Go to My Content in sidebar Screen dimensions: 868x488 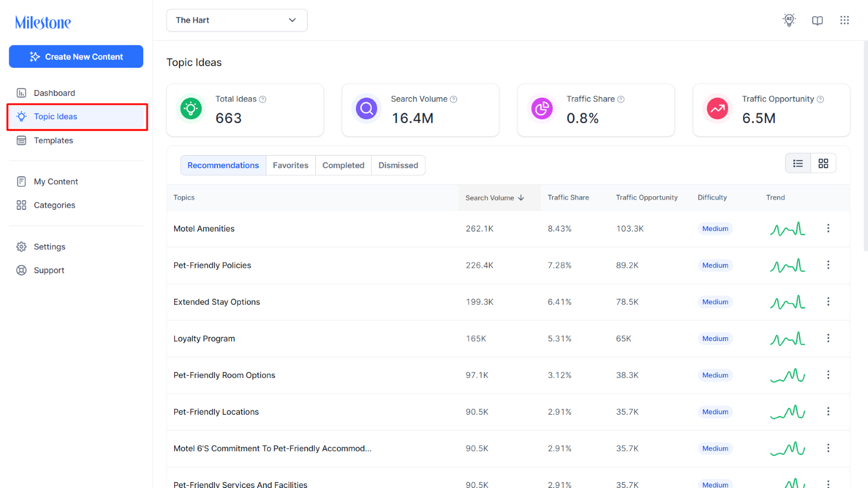56,182
